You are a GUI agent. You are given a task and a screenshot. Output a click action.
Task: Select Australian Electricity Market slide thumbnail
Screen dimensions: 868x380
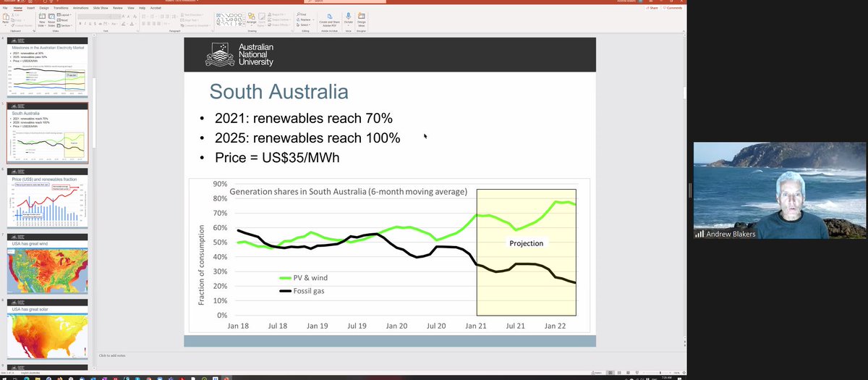(x=47, y=68)
